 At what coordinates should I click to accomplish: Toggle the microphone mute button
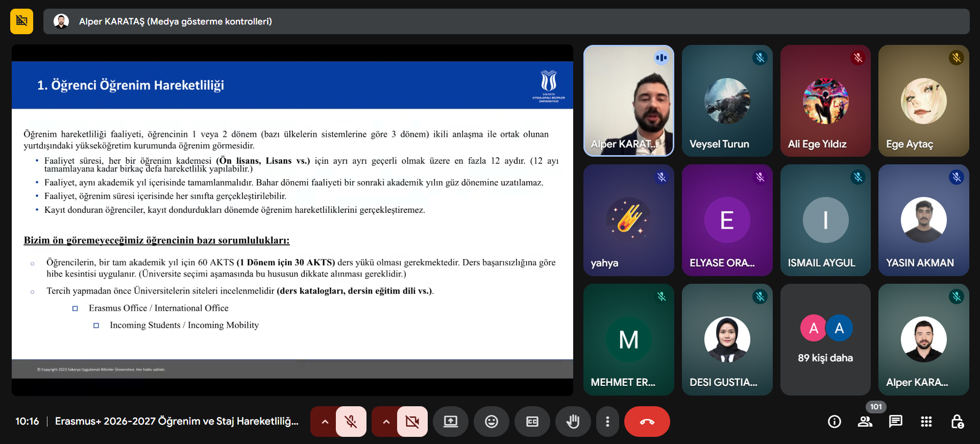351,422
